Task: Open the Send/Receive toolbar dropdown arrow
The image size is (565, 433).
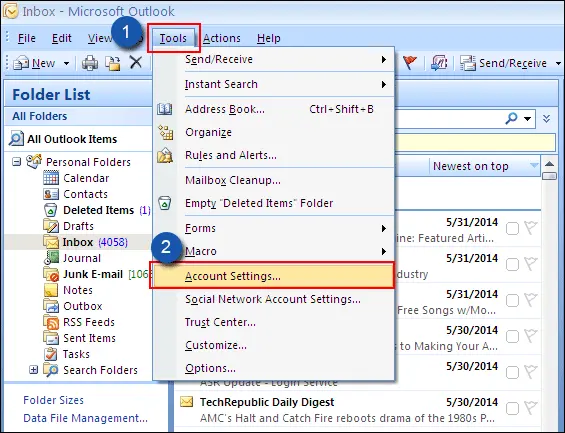Action: coord(558,64)
